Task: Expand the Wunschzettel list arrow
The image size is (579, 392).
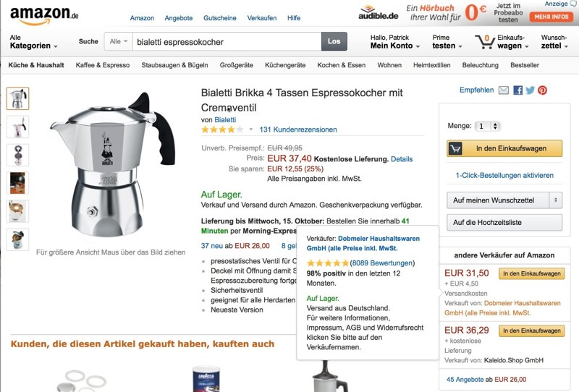Action: point(555,200)
